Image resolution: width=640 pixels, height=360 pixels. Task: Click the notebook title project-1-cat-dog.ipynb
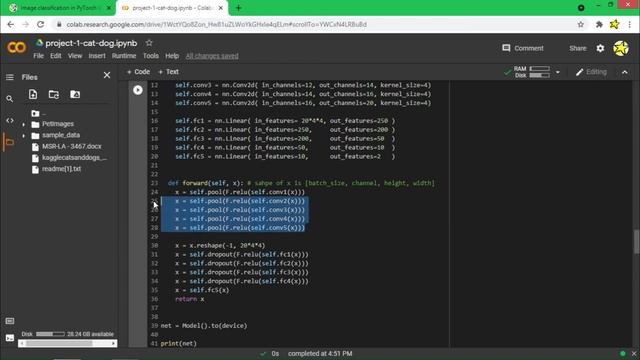tap(91, 43)
